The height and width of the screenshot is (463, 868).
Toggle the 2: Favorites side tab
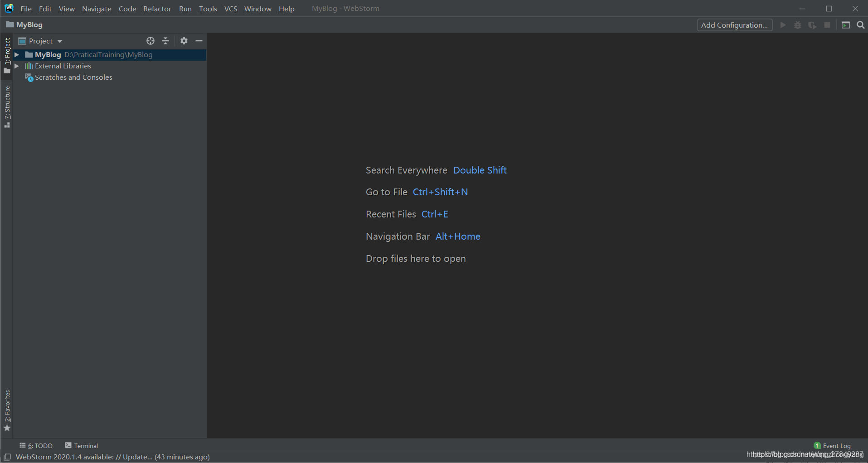coord(7,411)
